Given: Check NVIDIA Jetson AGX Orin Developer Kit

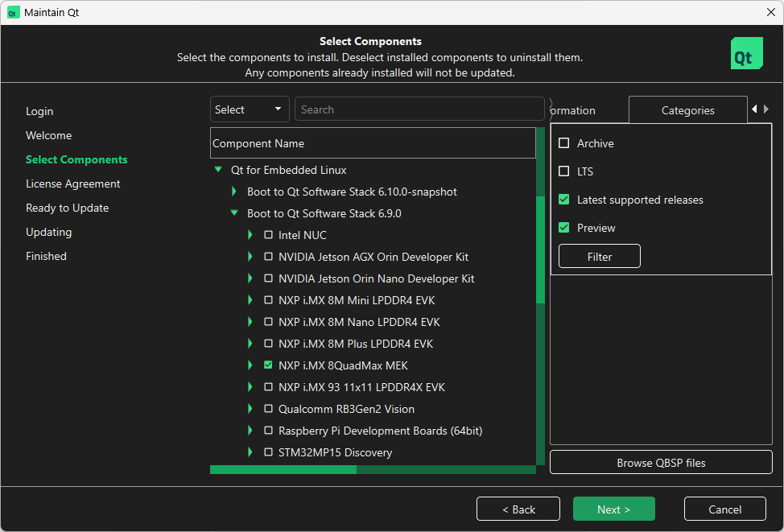Looking at the screenshot, I should 269,257.
